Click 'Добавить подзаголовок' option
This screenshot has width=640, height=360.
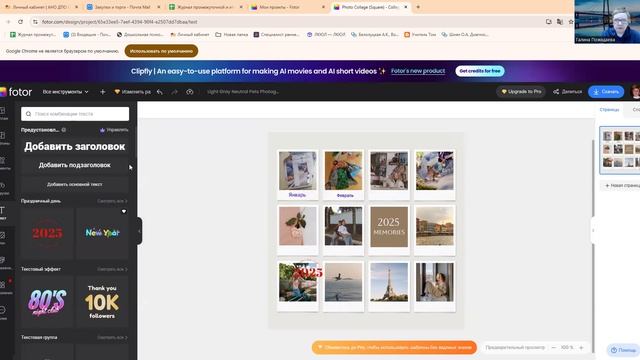click(x=75, y=165)
